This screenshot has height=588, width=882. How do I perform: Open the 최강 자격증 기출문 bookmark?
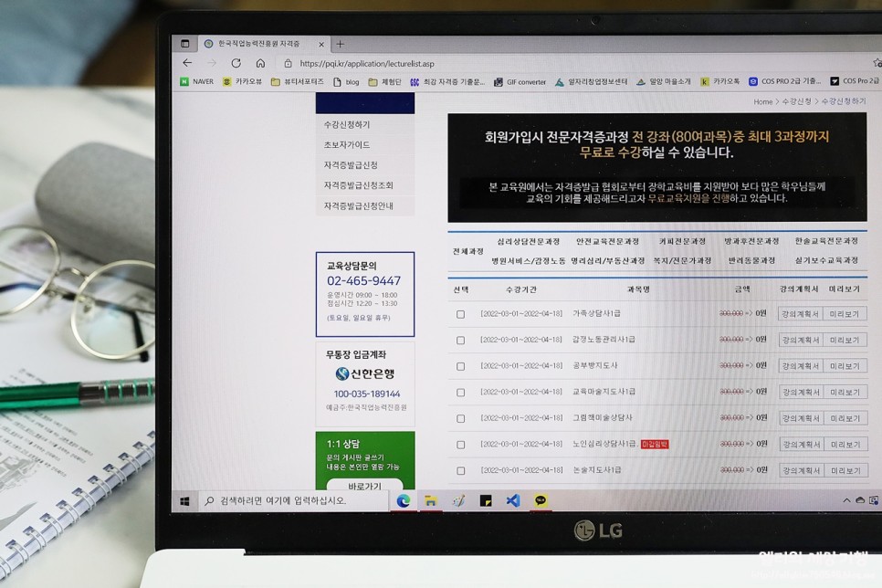pyautogui.click(x=447, y=82)
